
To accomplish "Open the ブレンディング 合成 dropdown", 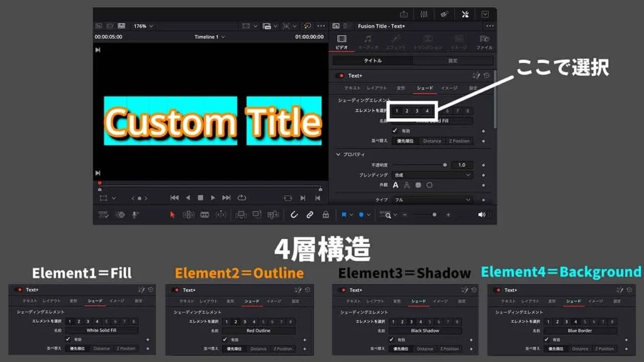I will point(432,175).
